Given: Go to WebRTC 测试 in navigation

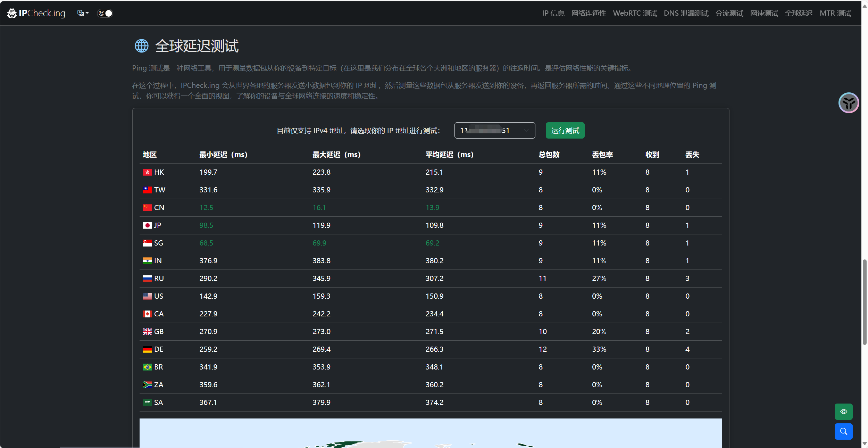Looking at the screenshot, I should 635,13.
